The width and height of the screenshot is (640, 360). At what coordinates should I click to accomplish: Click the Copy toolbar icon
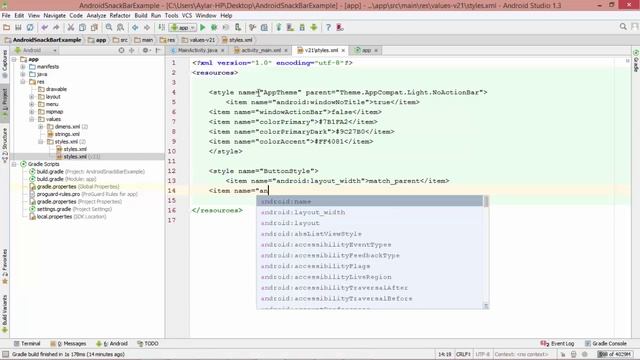(82, 27)
